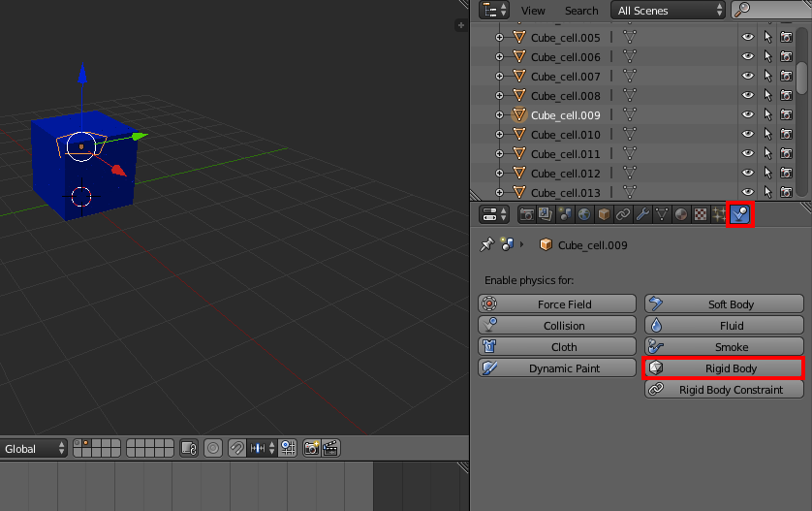
Task: Open the Scene properties tab
Action: coord(565,214)
